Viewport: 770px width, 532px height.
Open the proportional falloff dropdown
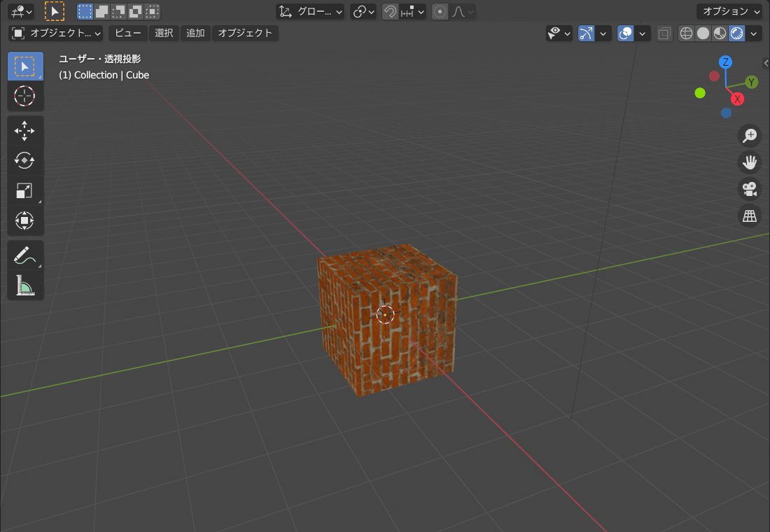pos(463,11)
